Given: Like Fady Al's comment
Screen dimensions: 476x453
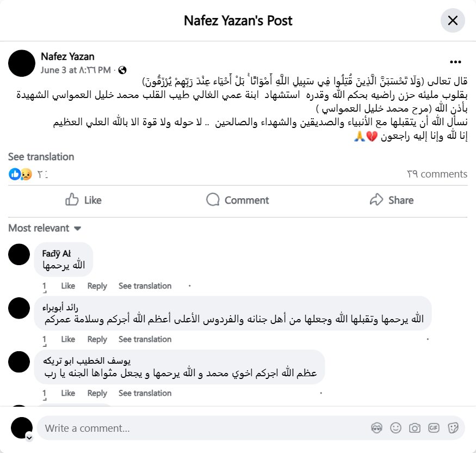Looking at the screenshot, I should pyautogui.click(x=68, y=286).
